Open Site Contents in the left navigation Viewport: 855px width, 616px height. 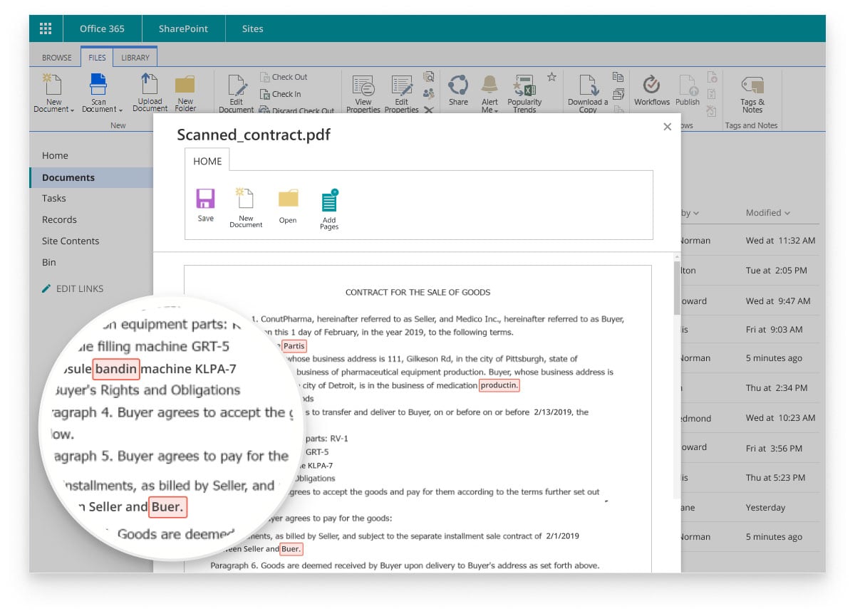71,241
